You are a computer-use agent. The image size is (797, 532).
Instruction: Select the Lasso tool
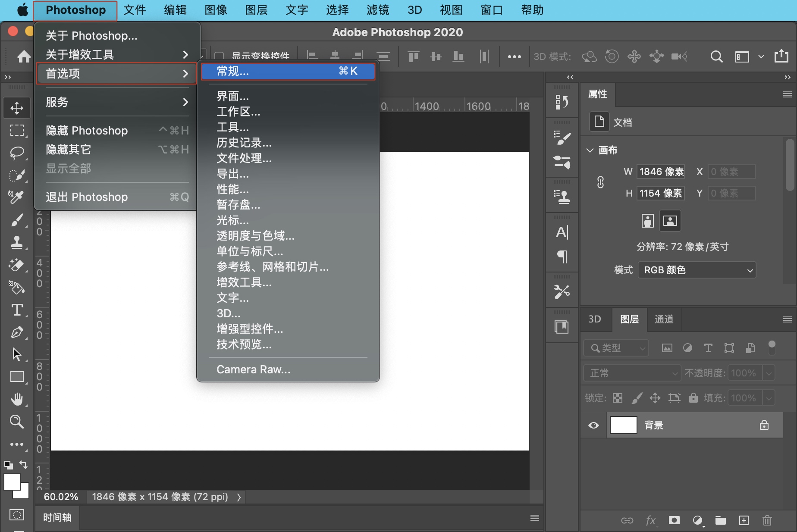17,153
